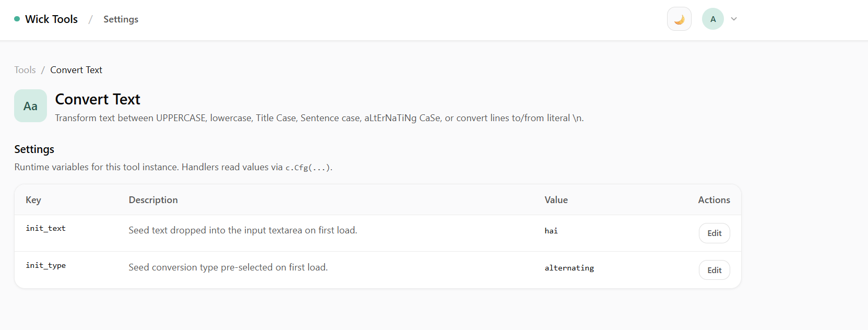Click the Key column header
Viewport: 868px width, 330px height.
click(x=33, y=200)
